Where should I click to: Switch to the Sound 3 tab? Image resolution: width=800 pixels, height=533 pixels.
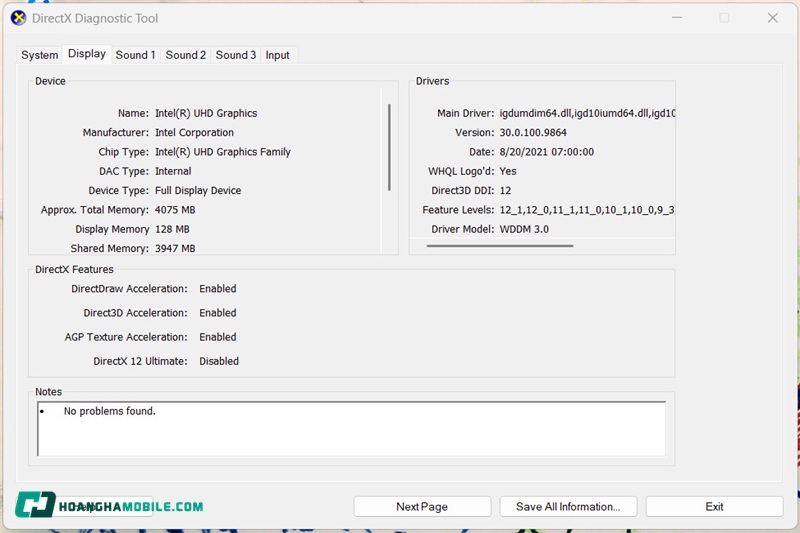[235, 55]
